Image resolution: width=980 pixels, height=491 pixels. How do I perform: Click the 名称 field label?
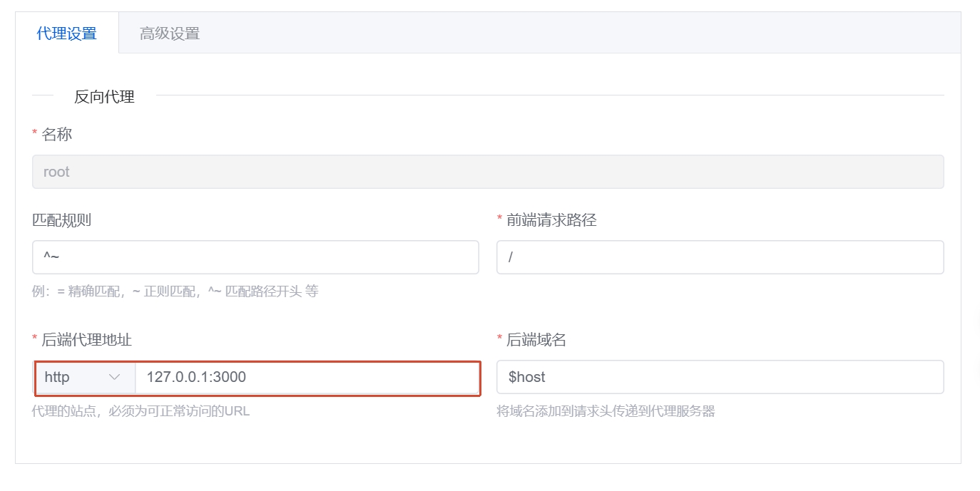click(x=57, y=134)
